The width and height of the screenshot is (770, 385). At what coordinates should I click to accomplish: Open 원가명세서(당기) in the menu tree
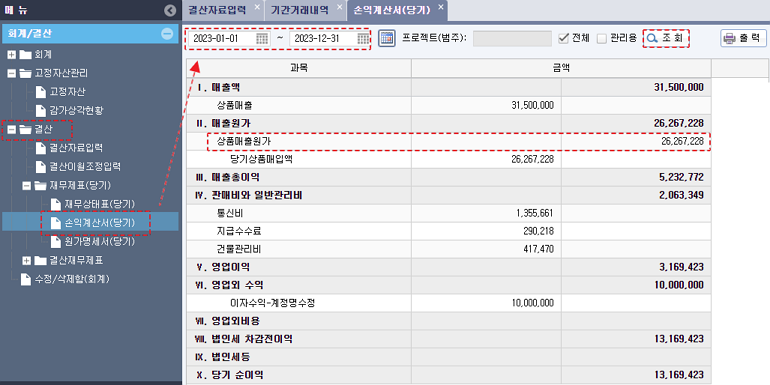(x=100, y=242)
